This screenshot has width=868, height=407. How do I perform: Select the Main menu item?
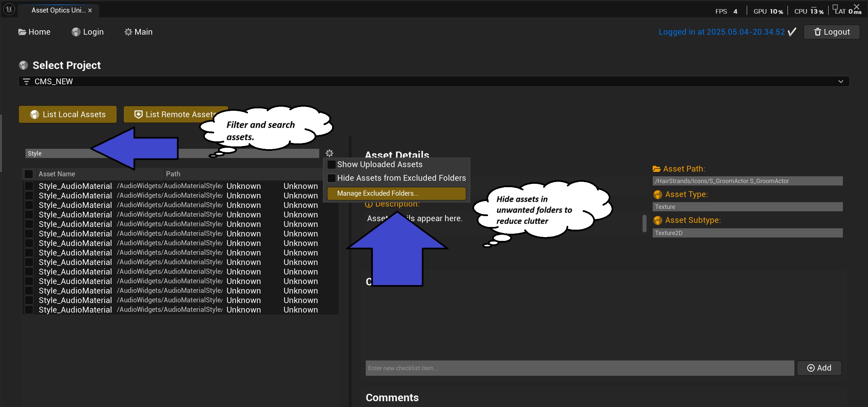pyautogui.click(x=139, y=32)
